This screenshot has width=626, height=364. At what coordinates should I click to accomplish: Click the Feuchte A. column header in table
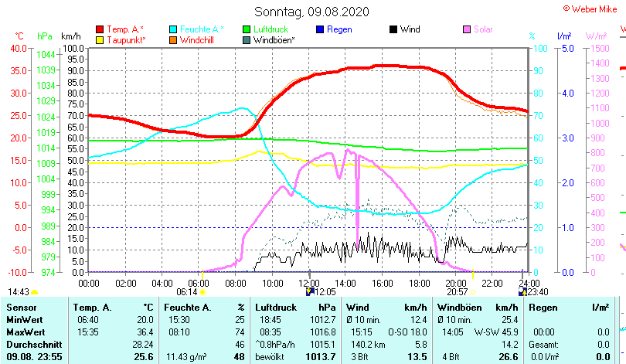pos(188,308)
